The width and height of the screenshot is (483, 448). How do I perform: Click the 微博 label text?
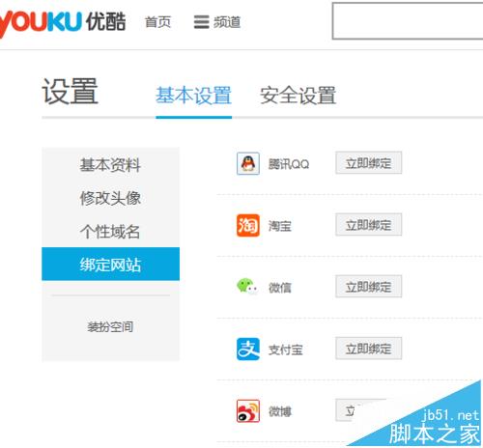point(280,411)
